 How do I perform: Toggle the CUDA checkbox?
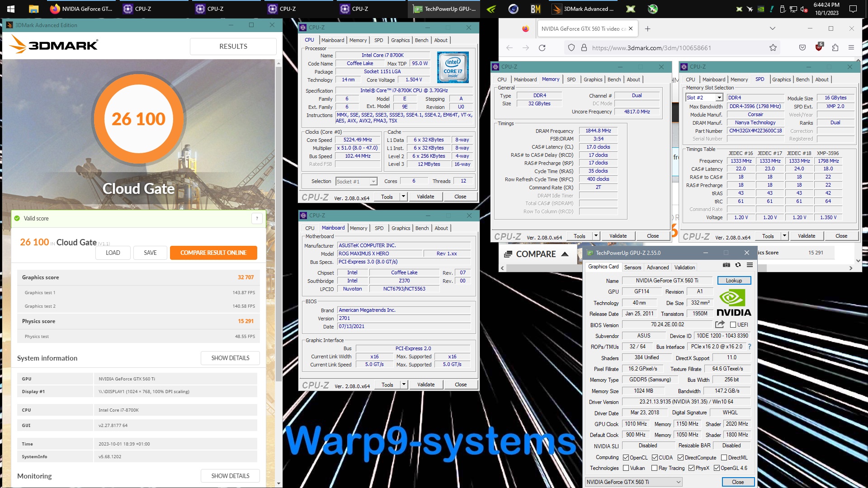click(x=654, y=457)
